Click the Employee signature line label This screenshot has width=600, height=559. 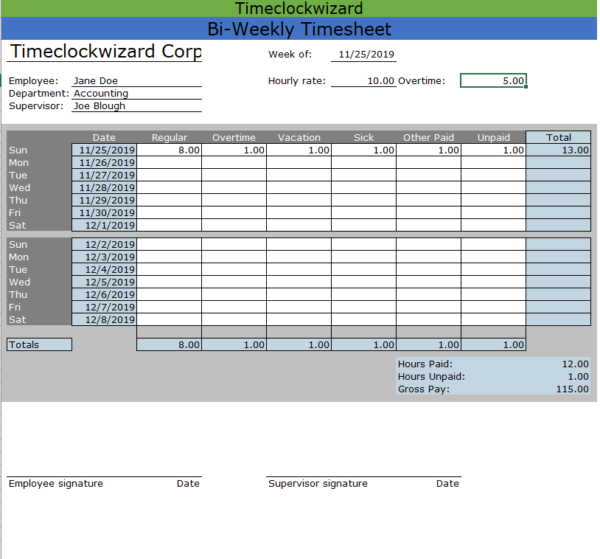point(56,484)
